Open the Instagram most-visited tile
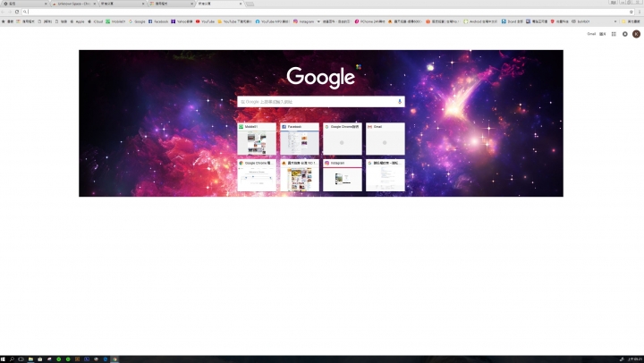Viewport: 644px width, 363px height. tap(343, 175)
